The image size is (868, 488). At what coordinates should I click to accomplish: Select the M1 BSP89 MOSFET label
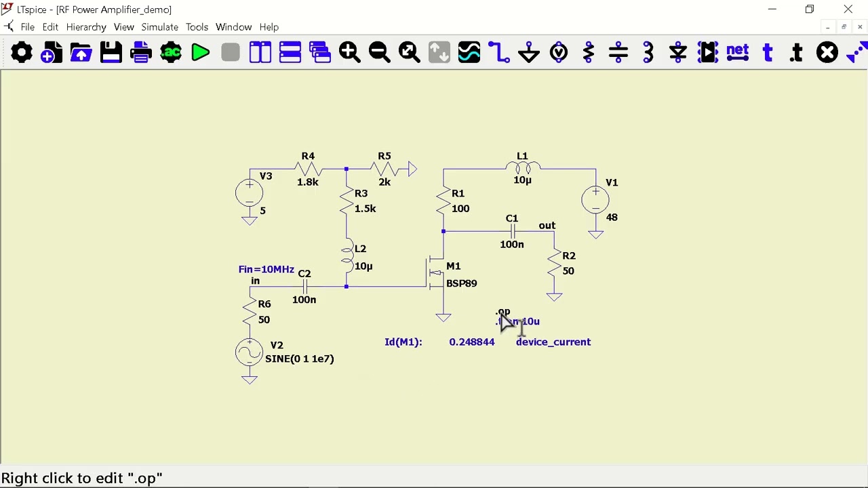pos(461,283)
